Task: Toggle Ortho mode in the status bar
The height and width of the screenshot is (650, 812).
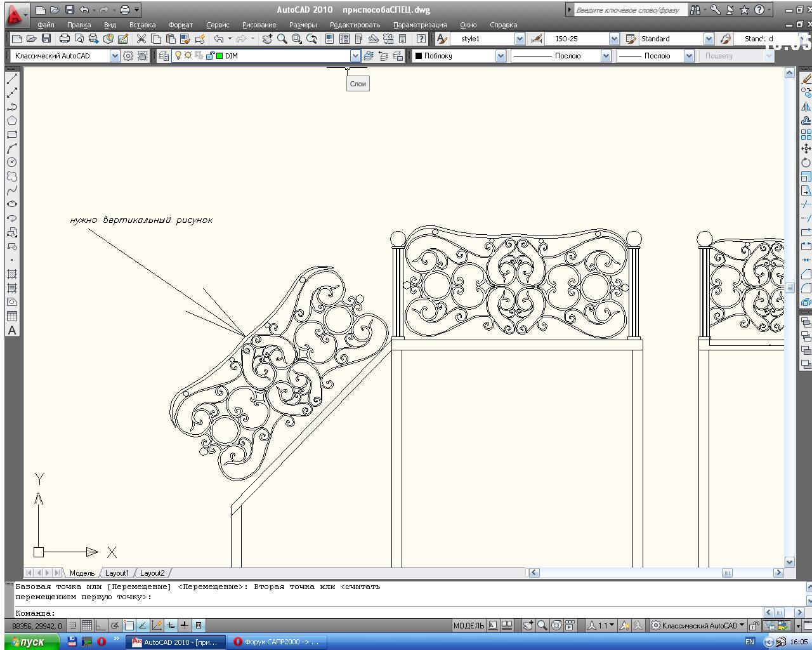Action: point(101,625)
